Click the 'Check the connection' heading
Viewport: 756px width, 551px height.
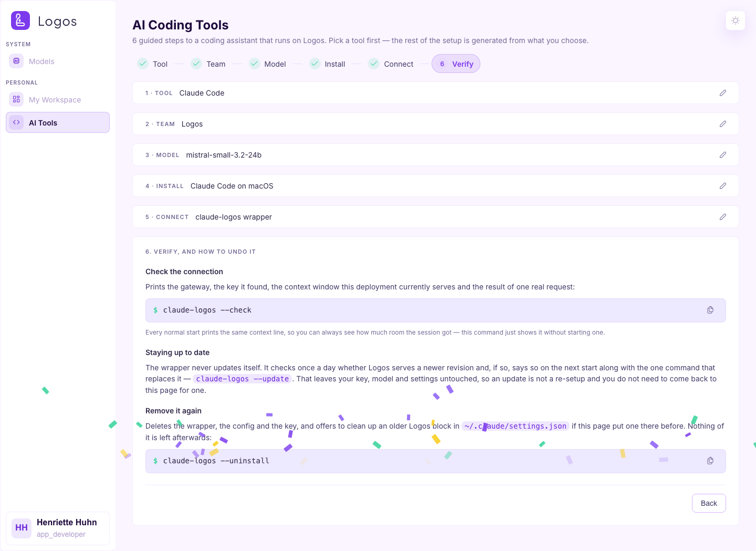(x=184, y=272)
